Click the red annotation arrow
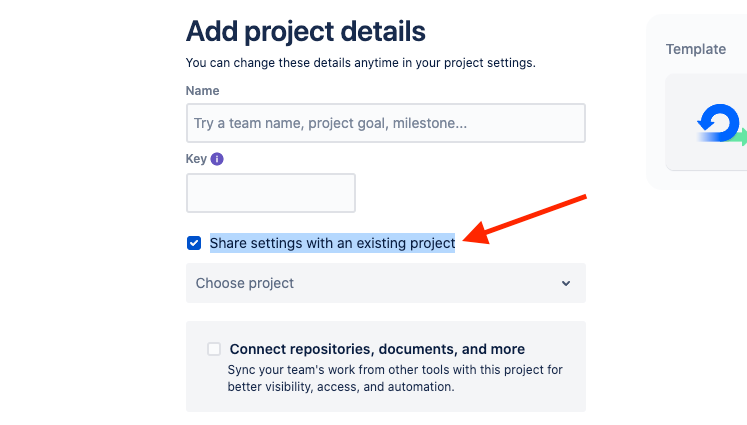 (x=528, y=218)
